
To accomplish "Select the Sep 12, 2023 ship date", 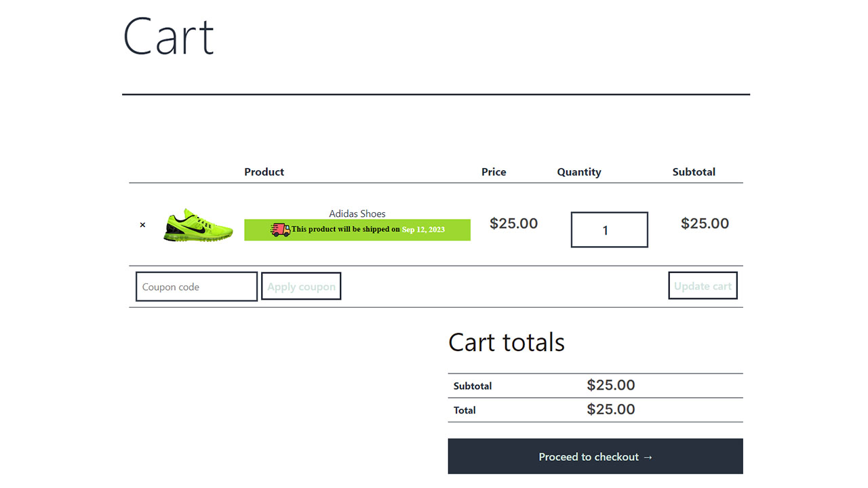I will click(x=423, y=230).
